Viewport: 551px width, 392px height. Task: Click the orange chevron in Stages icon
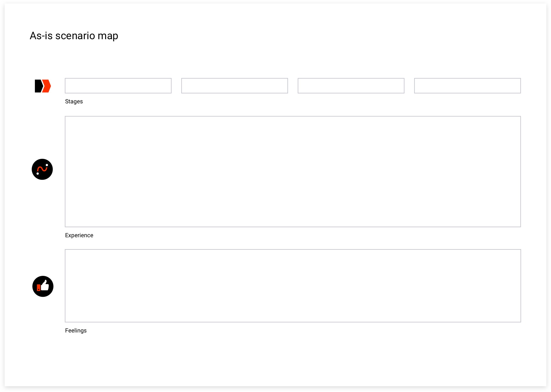[x=47, y=86]
